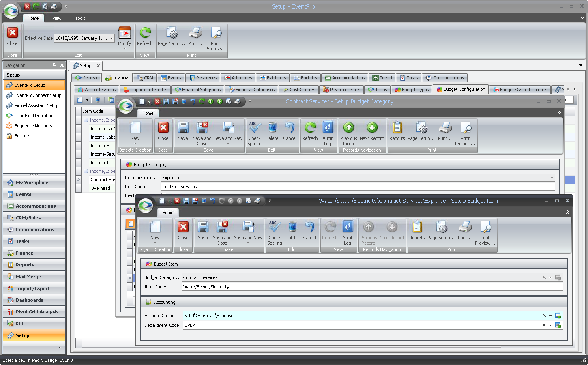Open Reports in Budget Item ribbon
Image resolution: width=588 pixels, height=365 pixels.
click(x=417, y=231)
